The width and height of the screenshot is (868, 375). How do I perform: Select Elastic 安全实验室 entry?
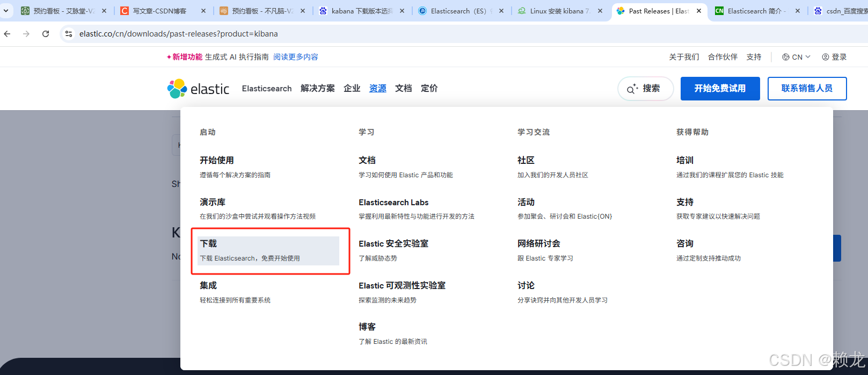(393, 243)
